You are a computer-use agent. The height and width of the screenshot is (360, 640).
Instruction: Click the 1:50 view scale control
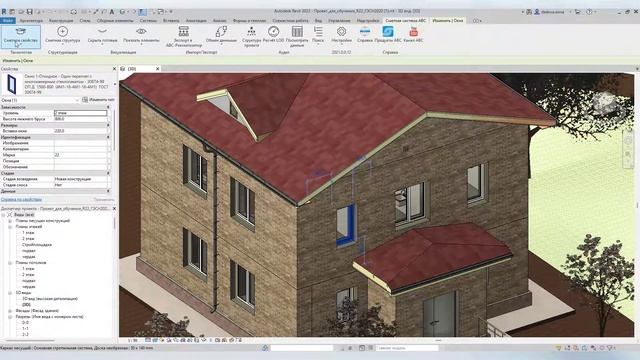132,340
